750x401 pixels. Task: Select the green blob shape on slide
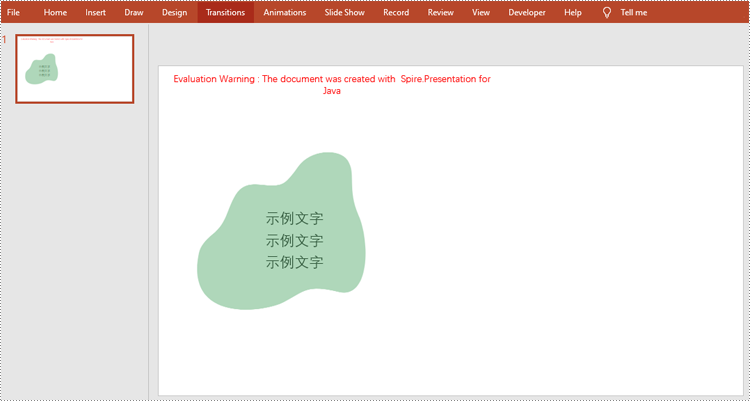point(281,231)
